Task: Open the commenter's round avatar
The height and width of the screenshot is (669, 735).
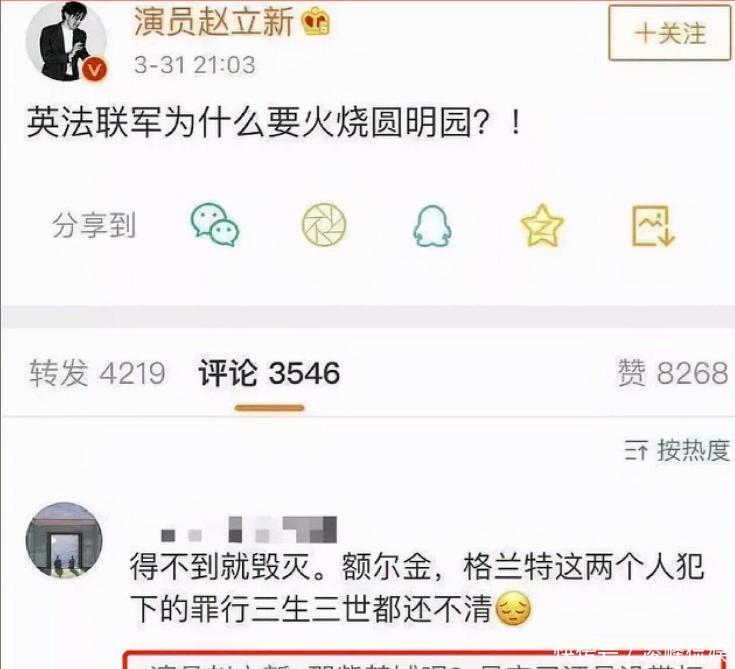Action: [x=64, y=540]
